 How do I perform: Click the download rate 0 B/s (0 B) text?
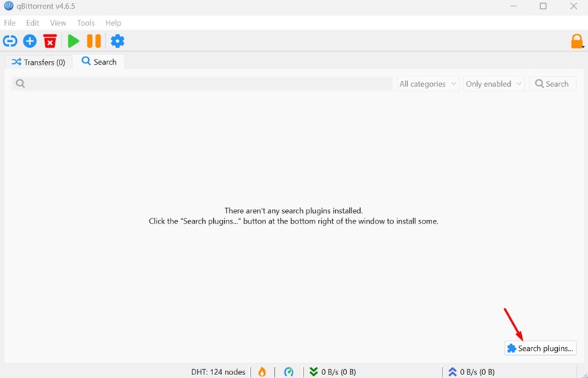click(339, 372)
